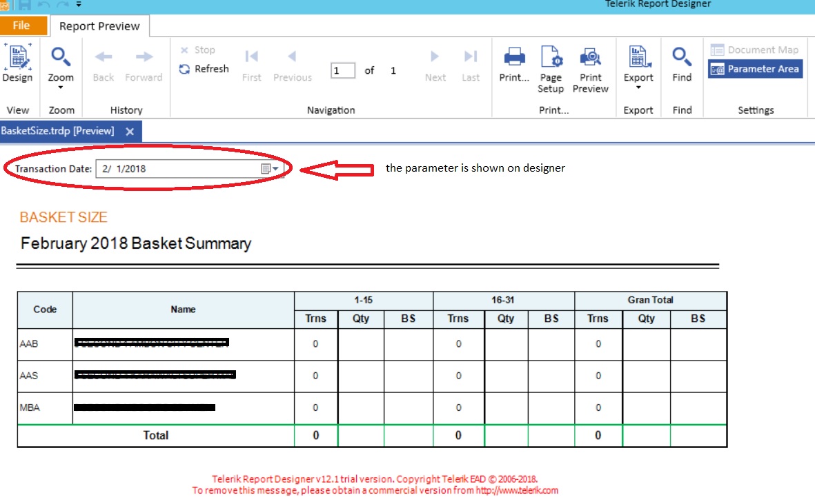815x504 pixels.
Task: Switch to Design view
Action: [x=18, y=63]
